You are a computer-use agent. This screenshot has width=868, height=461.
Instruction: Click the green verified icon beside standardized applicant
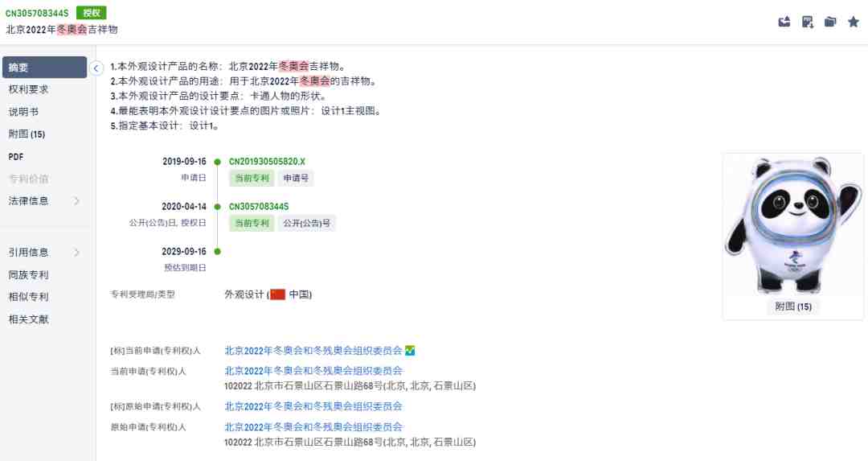click(x=410, y=351)
